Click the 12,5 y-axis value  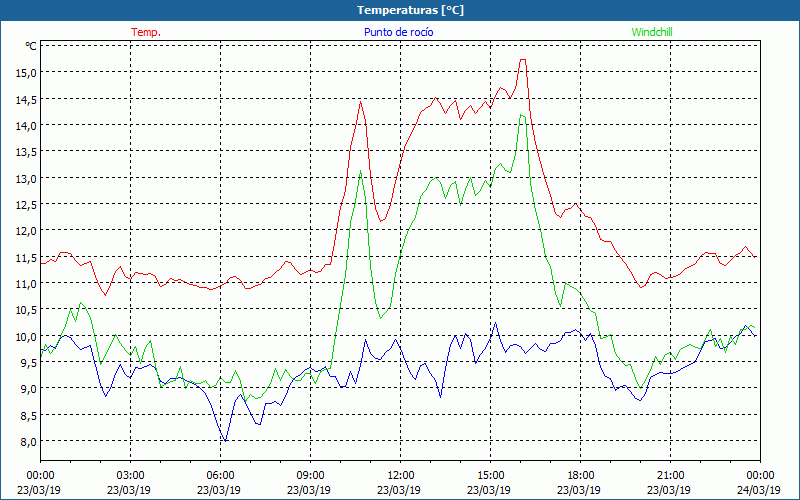(26, 204)
